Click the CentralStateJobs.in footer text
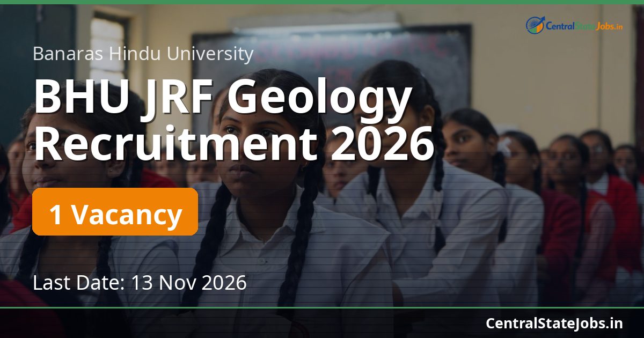 coord(554,323)
